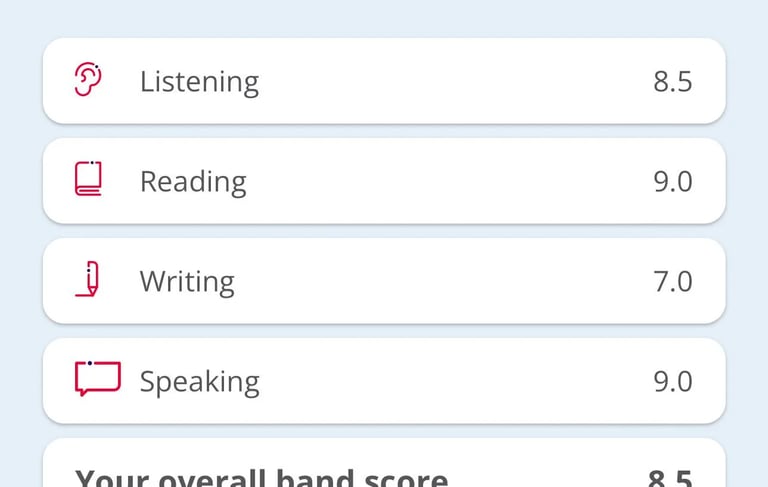Click the 8.5 Listening score value
The height and width of the screenshot is (487, 768).
(672, 82)
